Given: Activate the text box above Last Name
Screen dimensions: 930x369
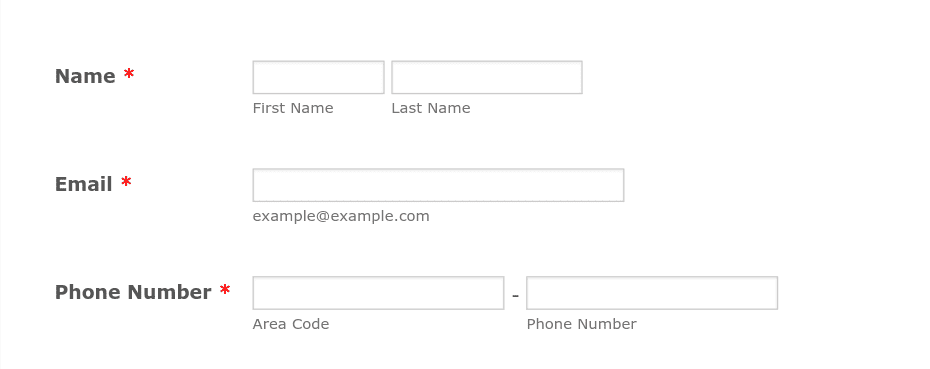Looking at the screenshot, I should pos(486,77).
